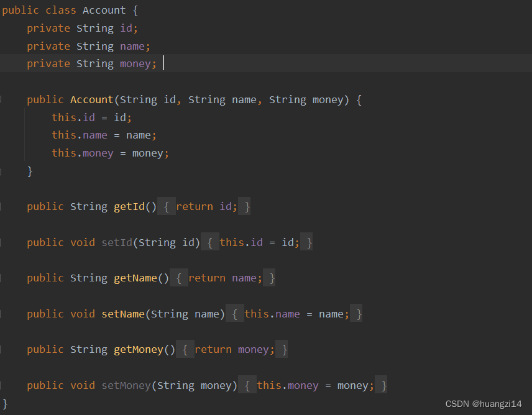Click this.id in the constructor body
Screen dimensions: 532x415
pyautogui.click(x=73, y=117)
